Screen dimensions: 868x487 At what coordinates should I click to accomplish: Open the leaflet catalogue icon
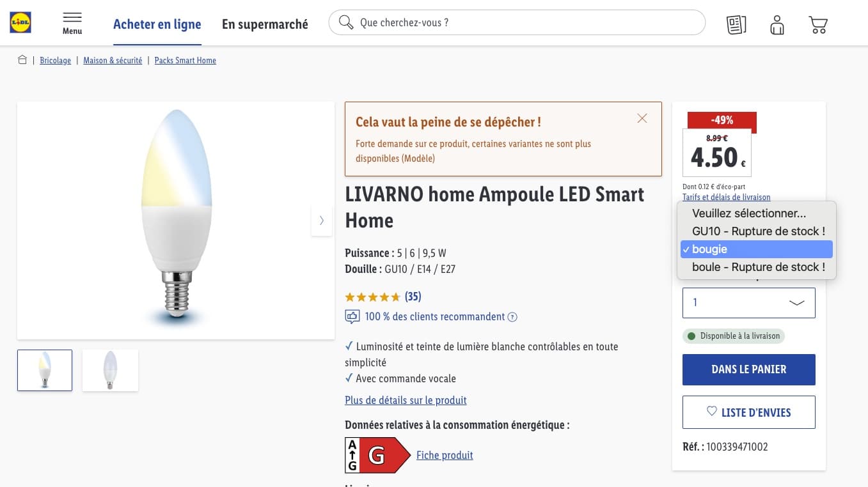736,24
